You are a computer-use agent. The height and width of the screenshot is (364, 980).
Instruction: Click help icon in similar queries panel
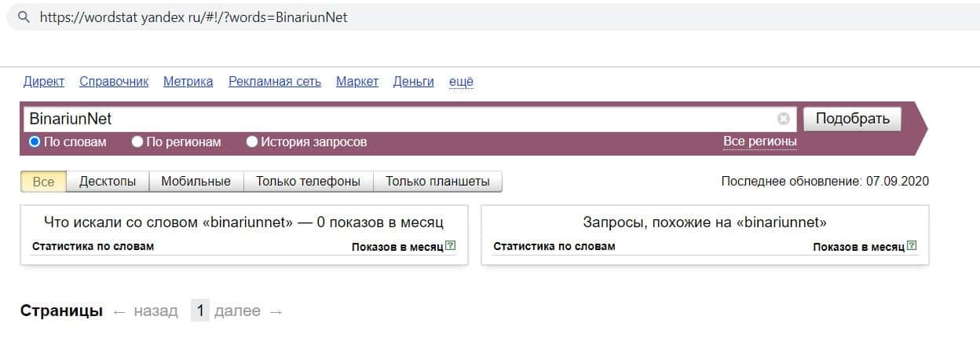tap(912, 246)
